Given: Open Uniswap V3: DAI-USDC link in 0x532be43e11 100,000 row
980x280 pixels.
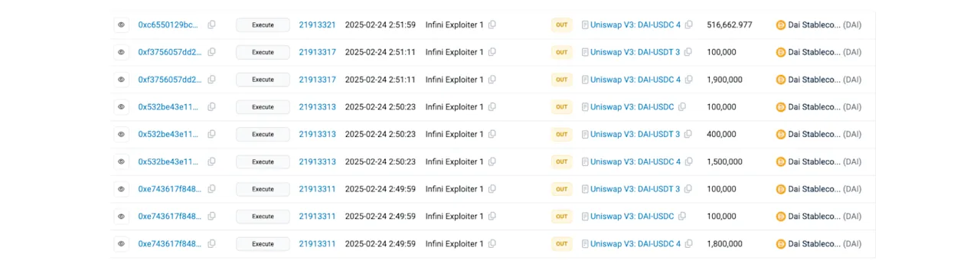Looking at the screenshot, I should tap(632, 107).
